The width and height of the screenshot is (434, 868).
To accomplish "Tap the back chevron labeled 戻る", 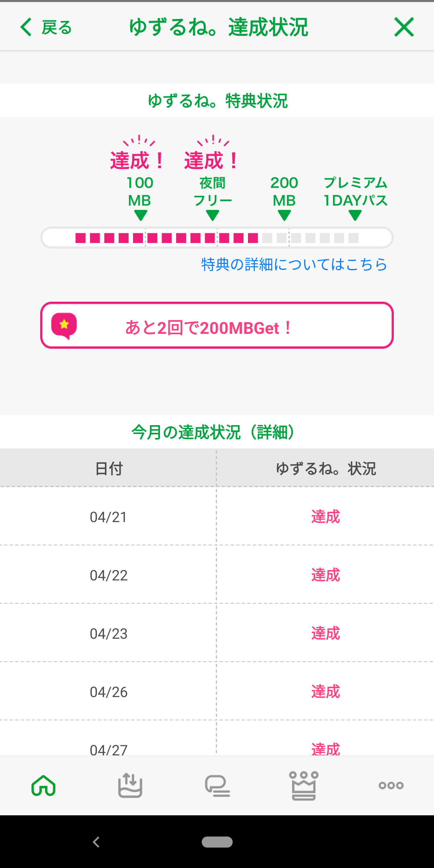I will click(46, 27).
